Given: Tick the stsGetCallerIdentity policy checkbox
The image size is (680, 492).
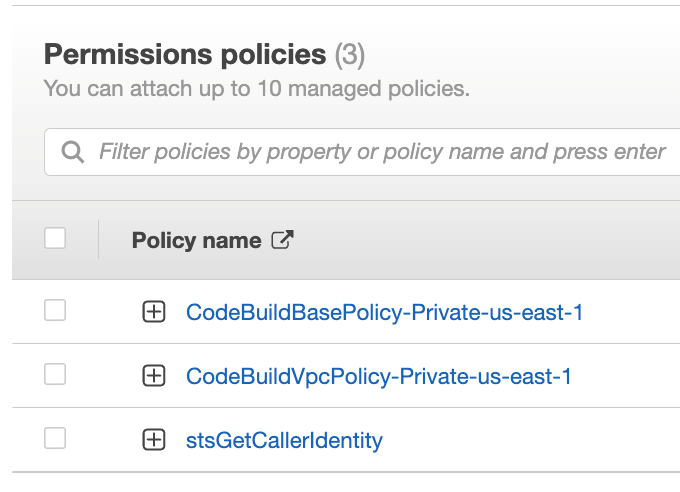Looking at the screenshot, I should pyautogui.click(x=55, y=438).
